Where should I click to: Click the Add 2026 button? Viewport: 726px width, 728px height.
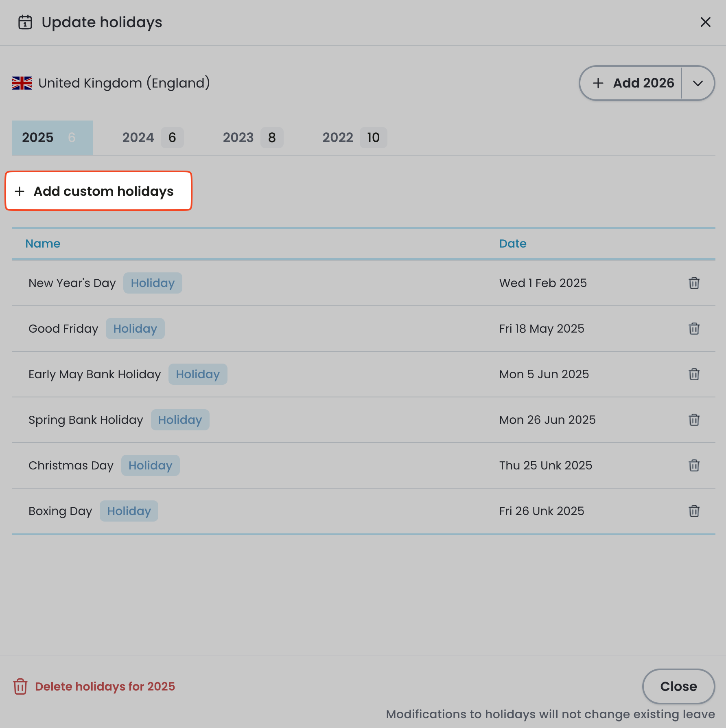[x=631, y=83]
